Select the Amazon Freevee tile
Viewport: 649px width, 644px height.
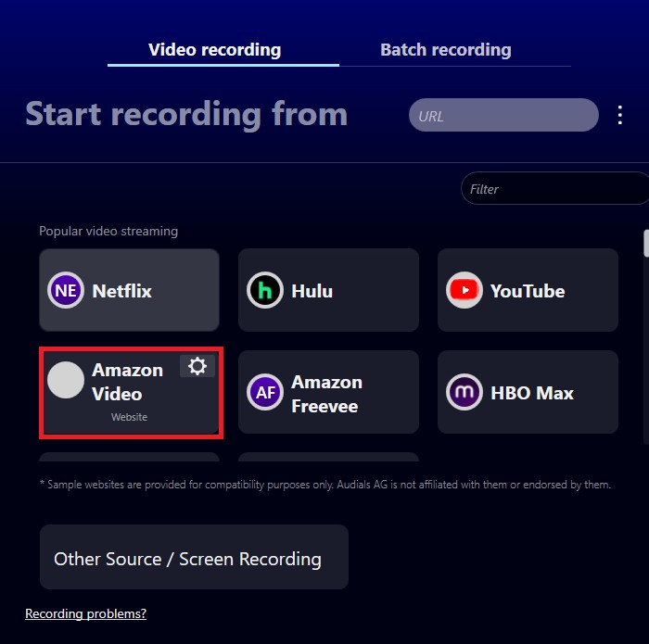[328, 392]
